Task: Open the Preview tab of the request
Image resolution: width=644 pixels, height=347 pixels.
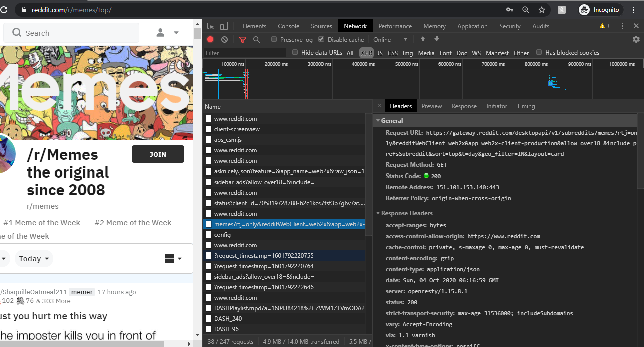Action: click(x=431, y=106)
